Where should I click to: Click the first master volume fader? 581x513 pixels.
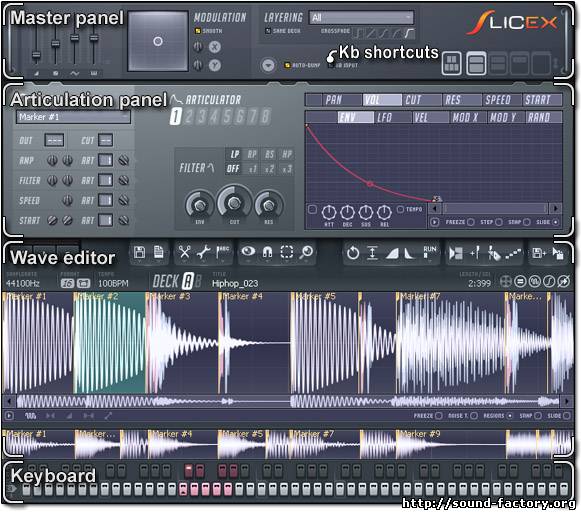(36, 55)
